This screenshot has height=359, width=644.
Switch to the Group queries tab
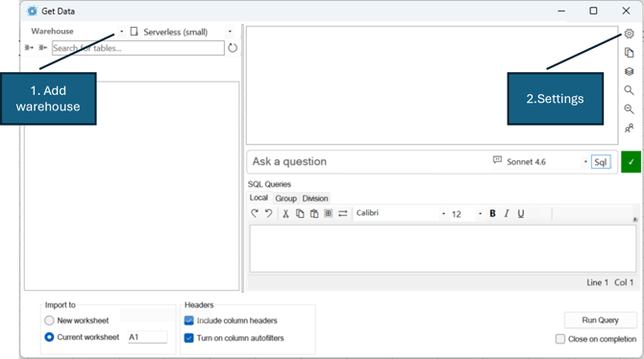(x=285, y=198)
